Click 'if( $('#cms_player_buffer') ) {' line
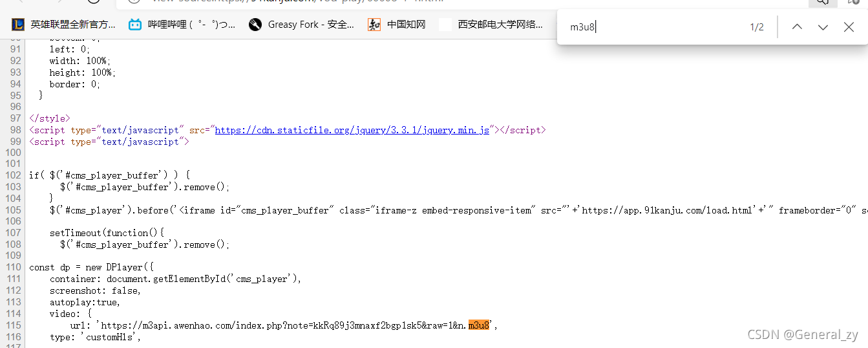868x348 pixels. pos(109,175)
